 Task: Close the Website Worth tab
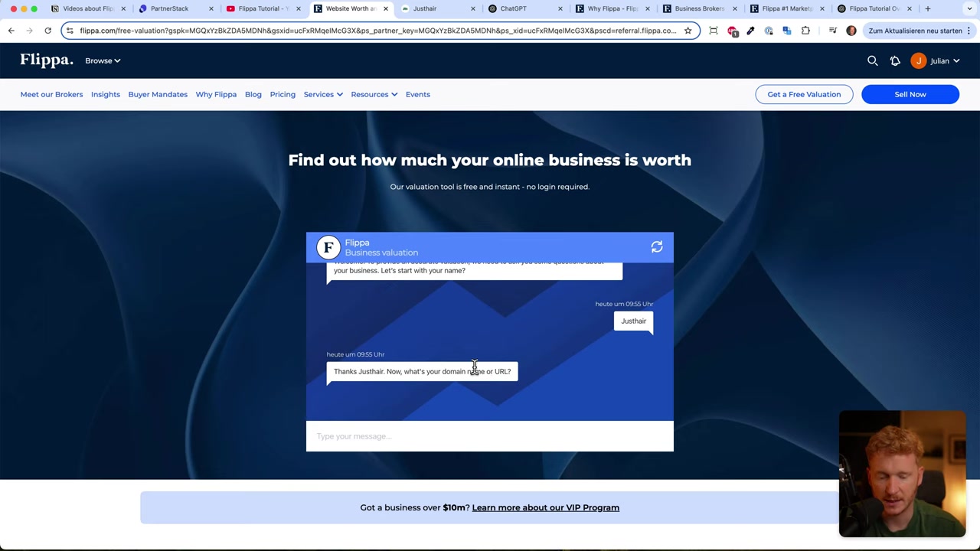385,8
